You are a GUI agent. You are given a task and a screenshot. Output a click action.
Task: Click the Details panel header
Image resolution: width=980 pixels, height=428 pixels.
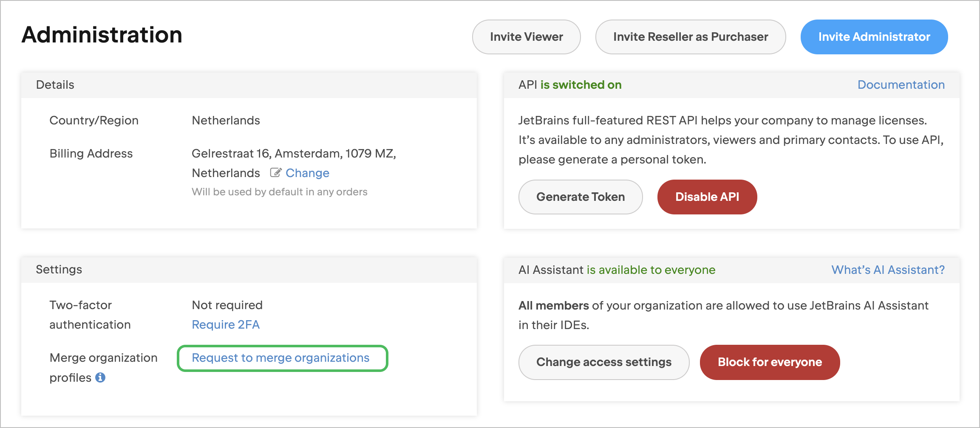click(55, 85)
